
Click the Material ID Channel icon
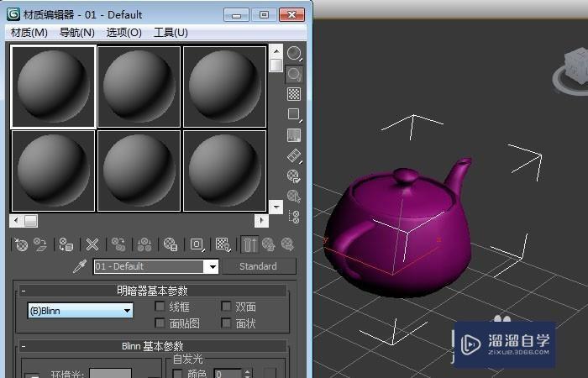click(197, 244)
